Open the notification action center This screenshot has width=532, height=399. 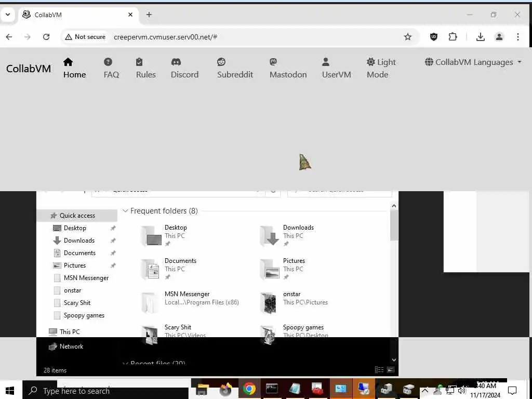pyautogui.click(x=512, y=391)
